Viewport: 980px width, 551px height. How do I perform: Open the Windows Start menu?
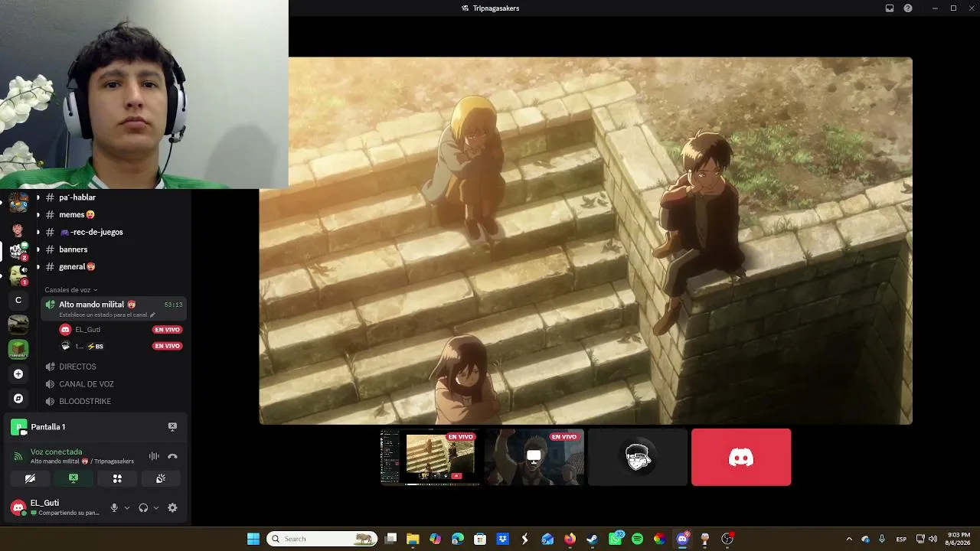pyautogui.click(x=253, y=539)
